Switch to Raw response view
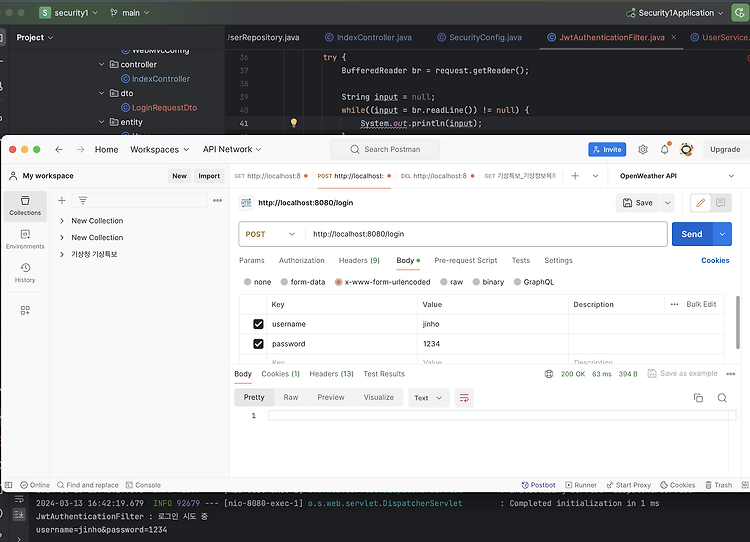 [290, 397]
